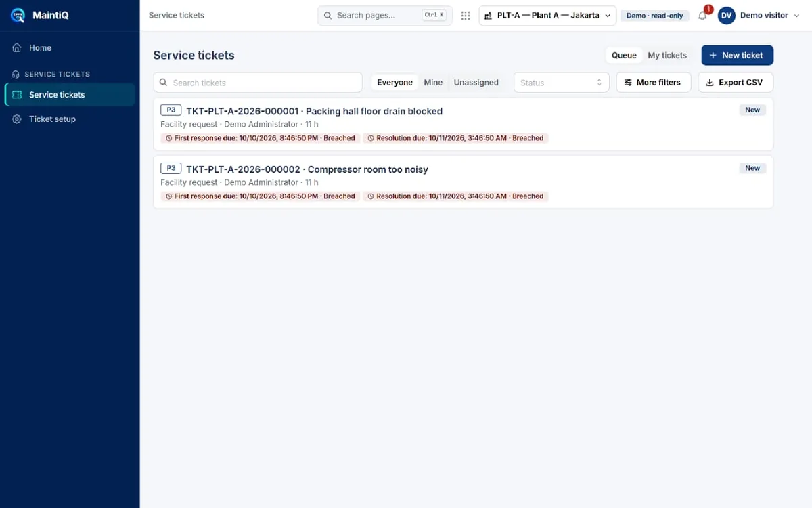Select the Service tickets sidebar item
Screen dimensions: 812x508
click(70, 95)
